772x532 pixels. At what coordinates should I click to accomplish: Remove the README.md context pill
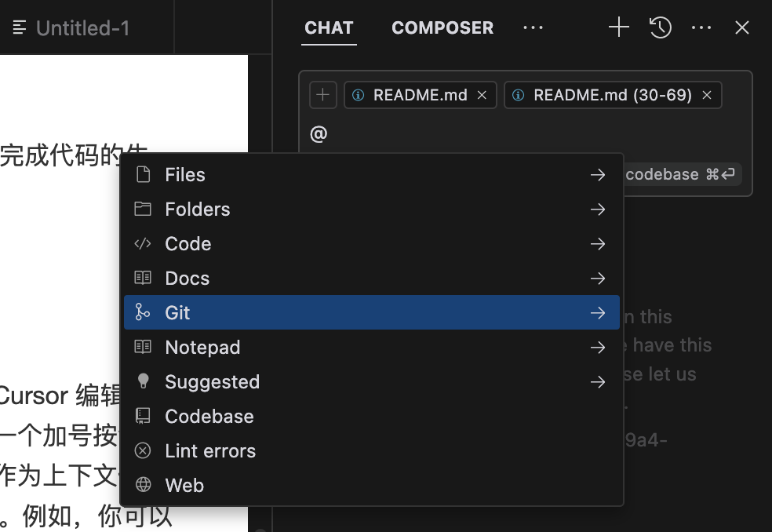pos(482,95)
